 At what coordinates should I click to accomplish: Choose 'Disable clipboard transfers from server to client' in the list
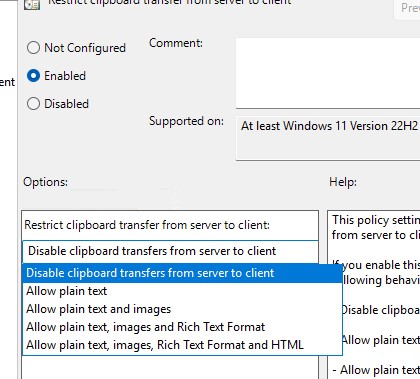click(182, 273)
